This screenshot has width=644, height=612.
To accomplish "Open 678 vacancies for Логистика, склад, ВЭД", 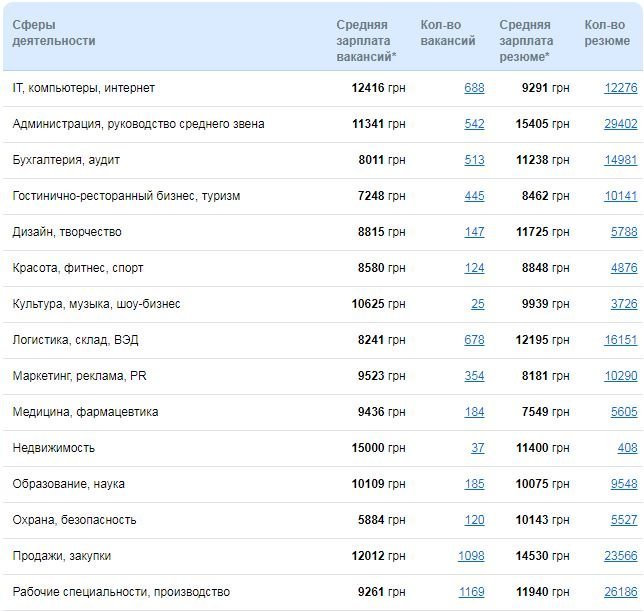I will (474, 340).
